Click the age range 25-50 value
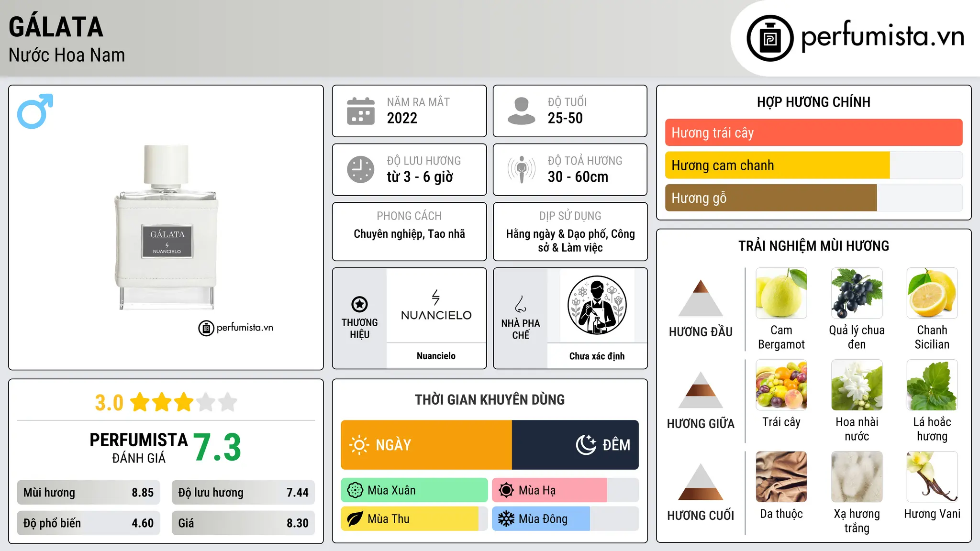 (x=565, y=118)
